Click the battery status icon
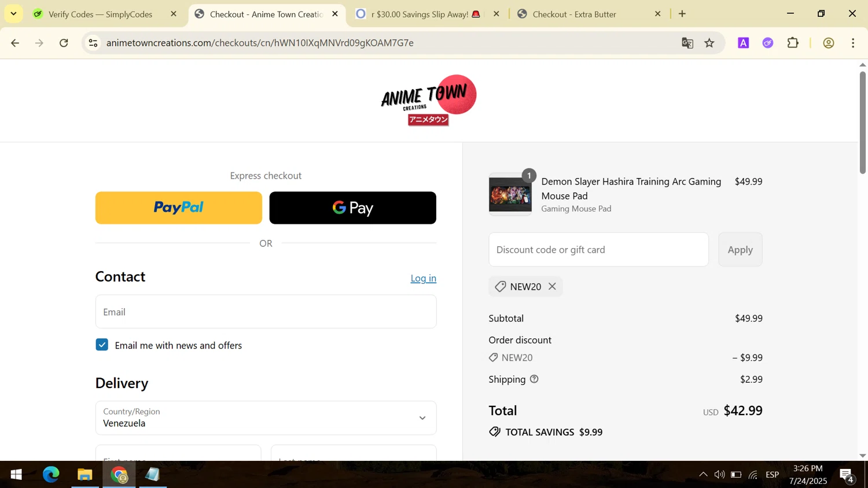The image size is (868, 488). point(736,475)
